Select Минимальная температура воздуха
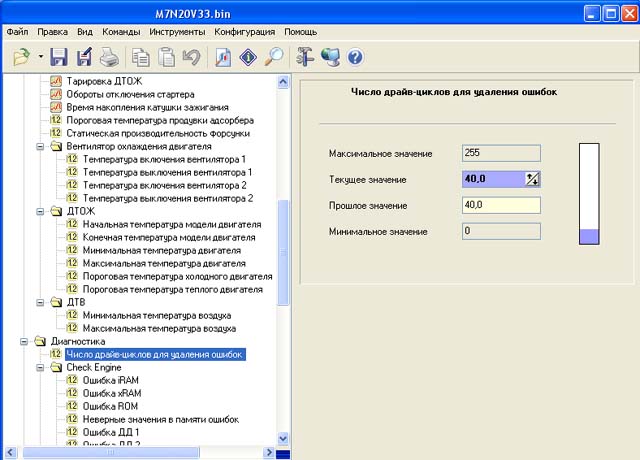This screenshot has height=460, width=640. tap(157, 316)
